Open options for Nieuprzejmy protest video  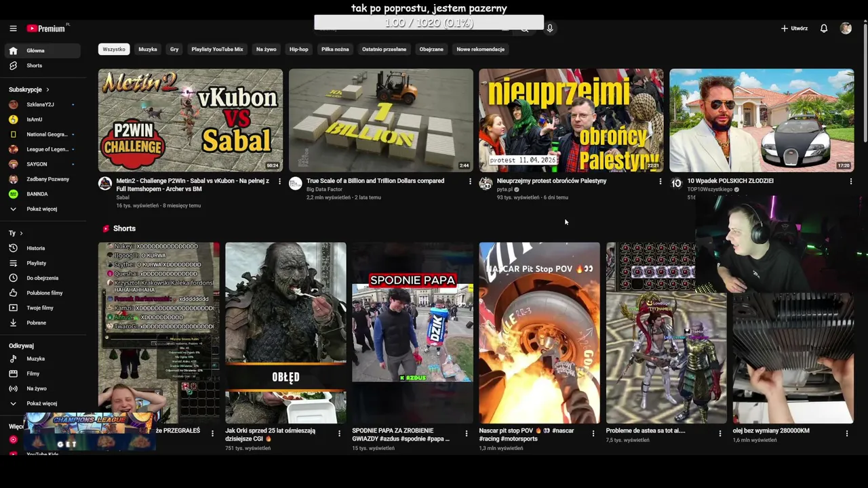(660, 182)
